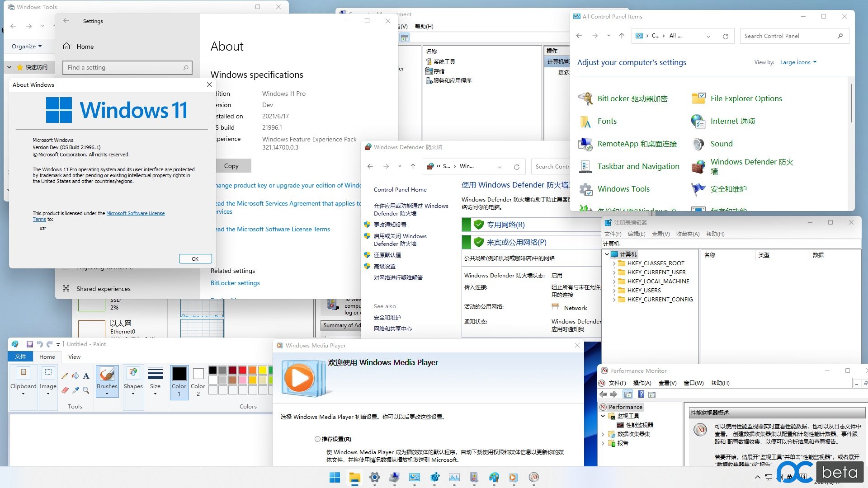This screenshot has height=488, width=868.
Task: Select the Magnifier tool in Paint
Action: click(x=86, y=390)
